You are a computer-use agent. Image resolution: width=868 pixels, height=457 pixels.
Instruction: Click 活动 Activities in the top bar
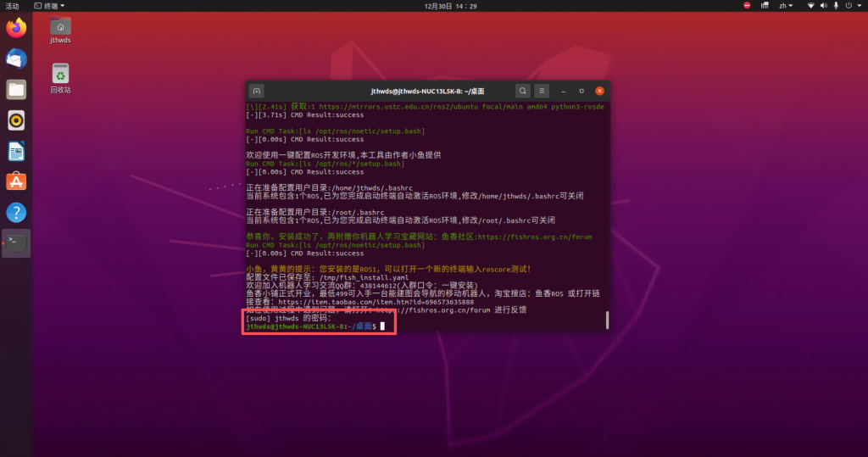point(13,6)
